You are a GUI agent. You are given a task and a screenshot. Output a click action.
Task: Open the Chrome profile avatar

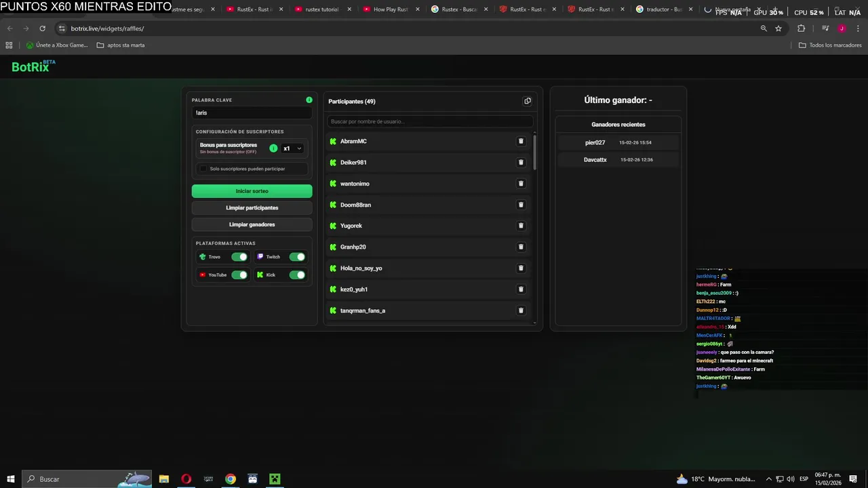[x=842, y=28]
